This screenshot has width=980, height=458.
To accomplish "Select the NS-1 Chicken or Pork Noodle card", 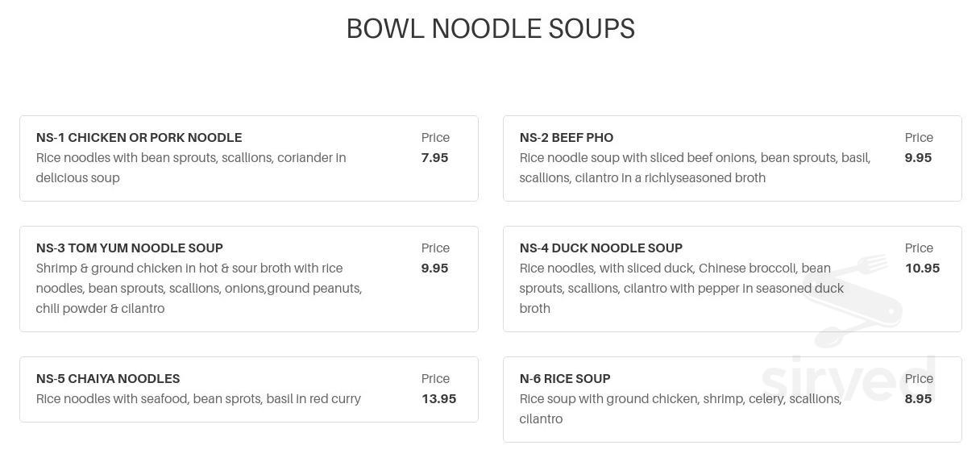I will 249,158.
